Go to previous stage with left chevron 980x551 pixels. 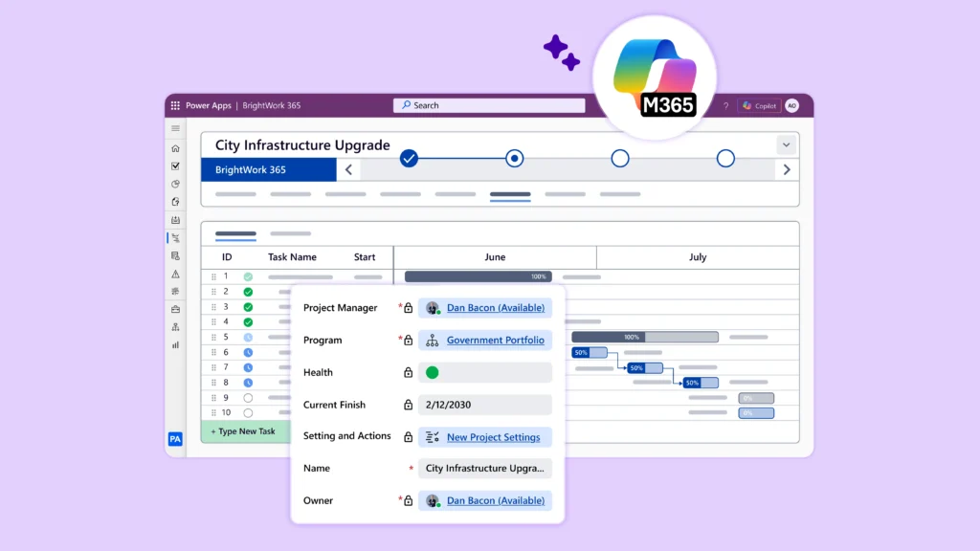(348, 170)
